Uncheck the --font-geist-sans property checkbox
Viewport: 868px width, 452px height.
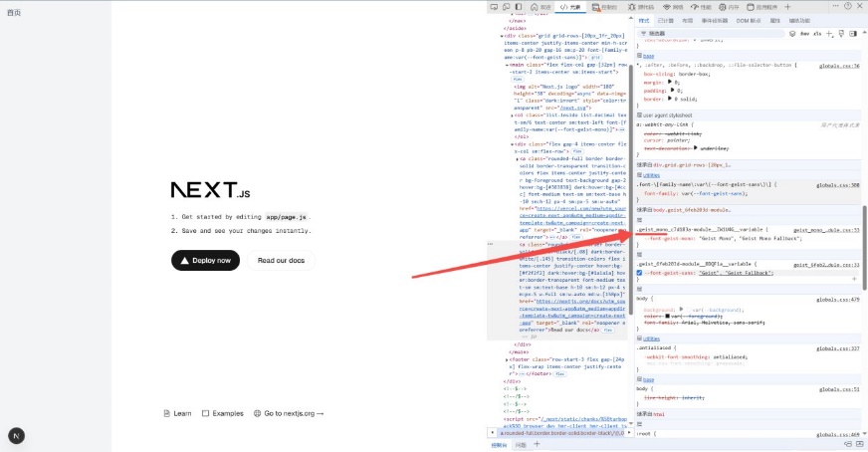(640, 272)
